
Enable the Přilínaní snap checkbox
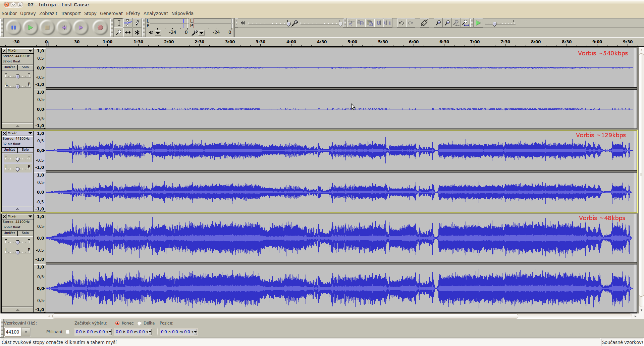pyautogui.click(x=68, y=332)
